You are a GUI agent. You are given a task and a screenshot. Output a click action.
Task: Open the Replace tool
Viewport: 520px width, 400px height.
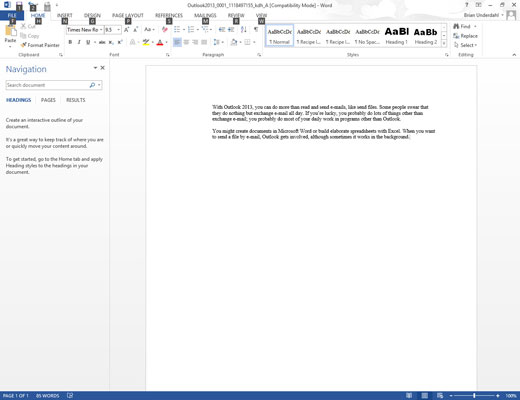coord(466,36)
